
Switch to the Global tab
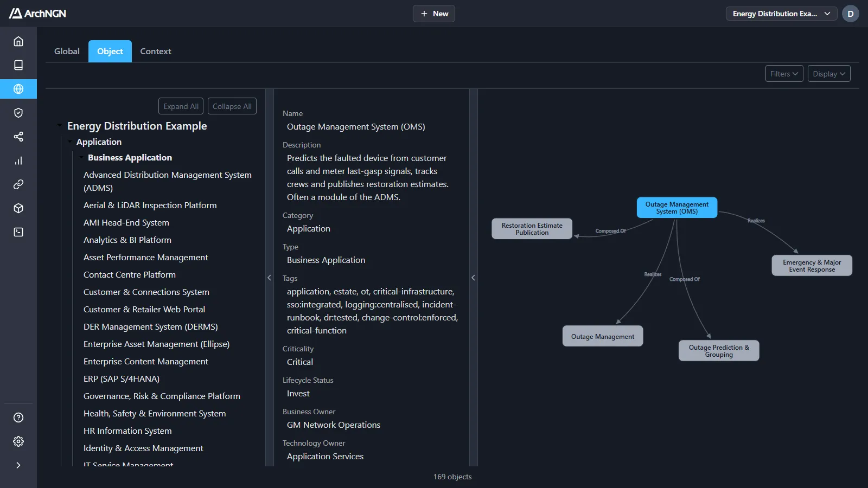[67, 51]
